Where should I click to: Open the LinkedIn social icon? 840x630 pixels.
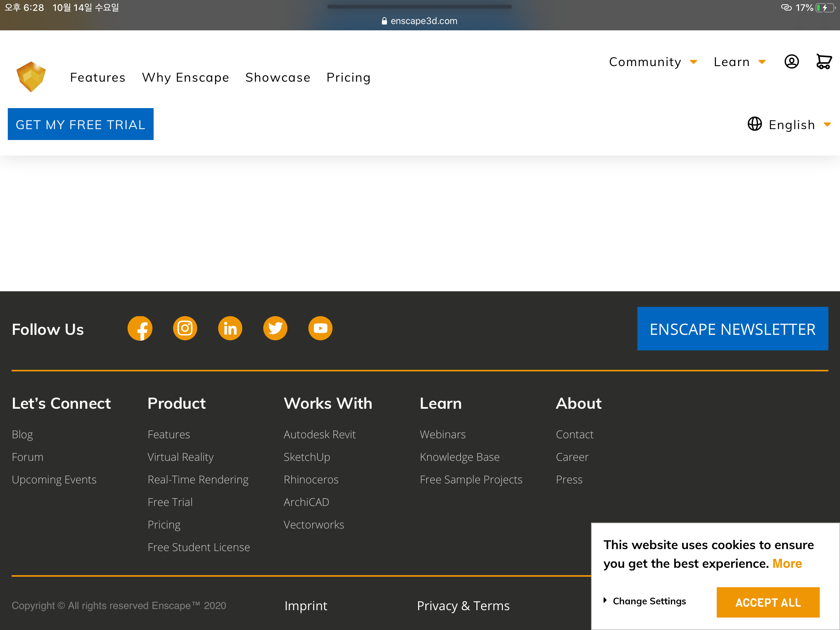(230, 329)
